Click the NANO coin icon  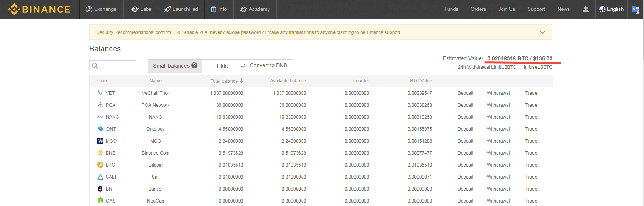(100, 117)
